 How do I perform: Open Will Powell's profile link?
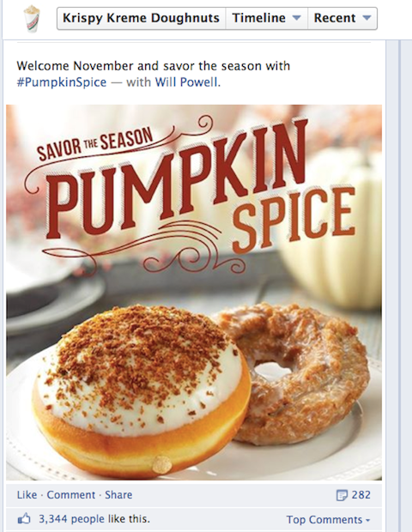tap(187, 82)
